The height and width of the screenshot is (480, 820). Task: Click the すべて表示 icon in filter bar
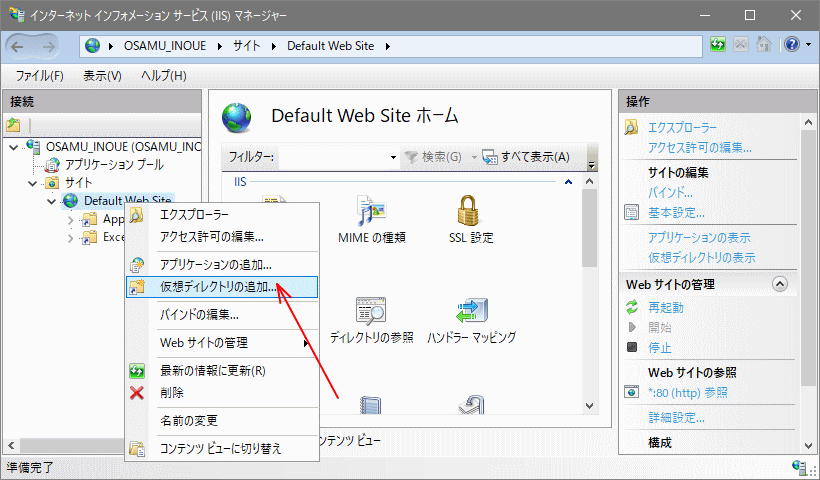click(490, 157)
